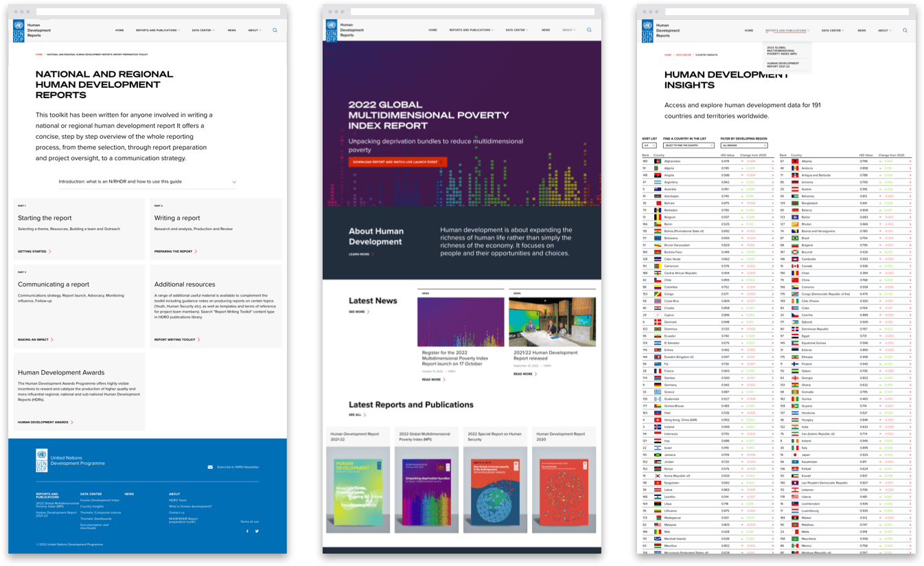Viewport: 924px width, 566px height.
Task: Click Read More under 2021/22 Human Development Report released
Action: click(525, 374)
